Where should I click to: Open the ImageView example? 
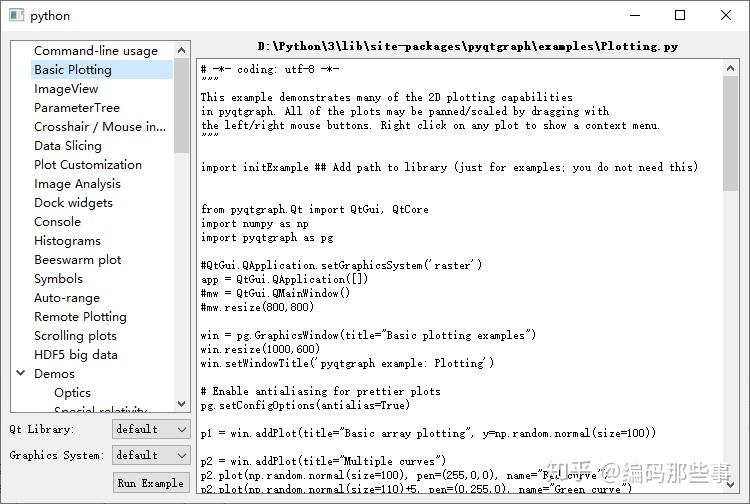pyautogui.click(x=66, y=89)
